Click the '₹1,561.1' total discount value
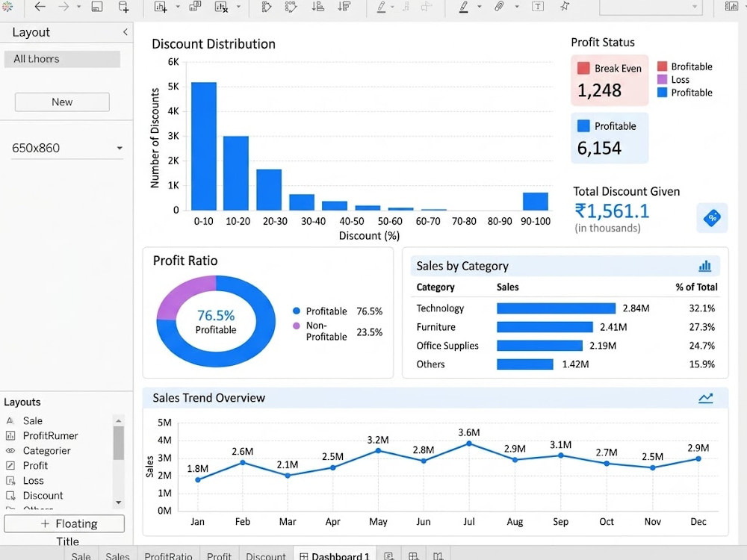Viewport: 747px width, 560px height. [x=613, y=211]
